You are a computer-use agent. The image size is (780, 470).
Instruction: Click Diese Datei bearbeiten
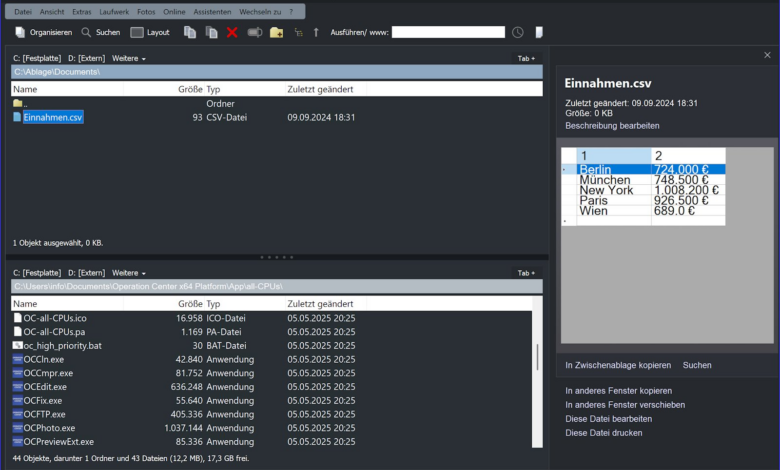coord(608,419)
